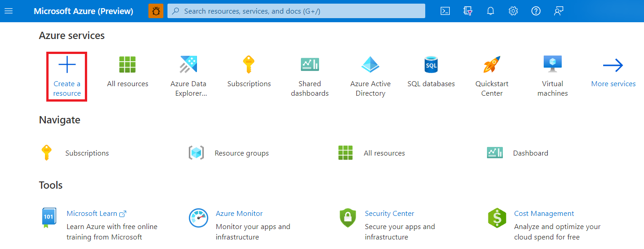
Task: Open the Cost Management tool link
Action: coord(544,214)
